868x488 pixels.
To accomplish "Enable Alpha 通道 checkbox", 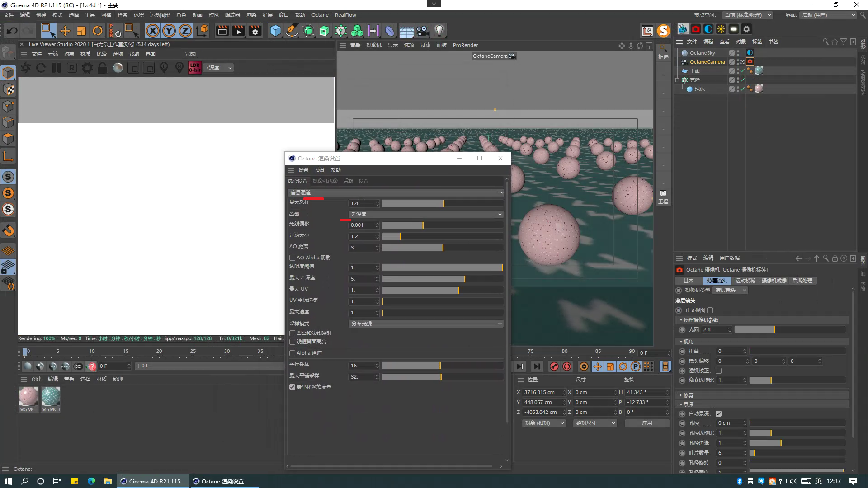I will [x=292, y=353].
